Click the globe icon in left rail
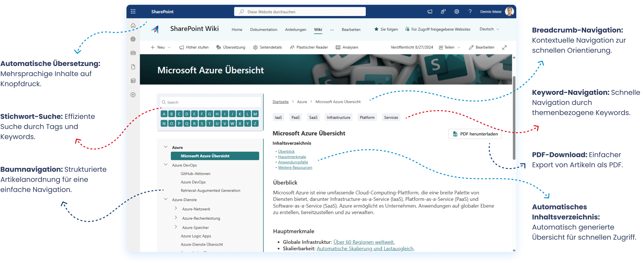Viewport: 644px width, 263px height. (x=133, y=39)
